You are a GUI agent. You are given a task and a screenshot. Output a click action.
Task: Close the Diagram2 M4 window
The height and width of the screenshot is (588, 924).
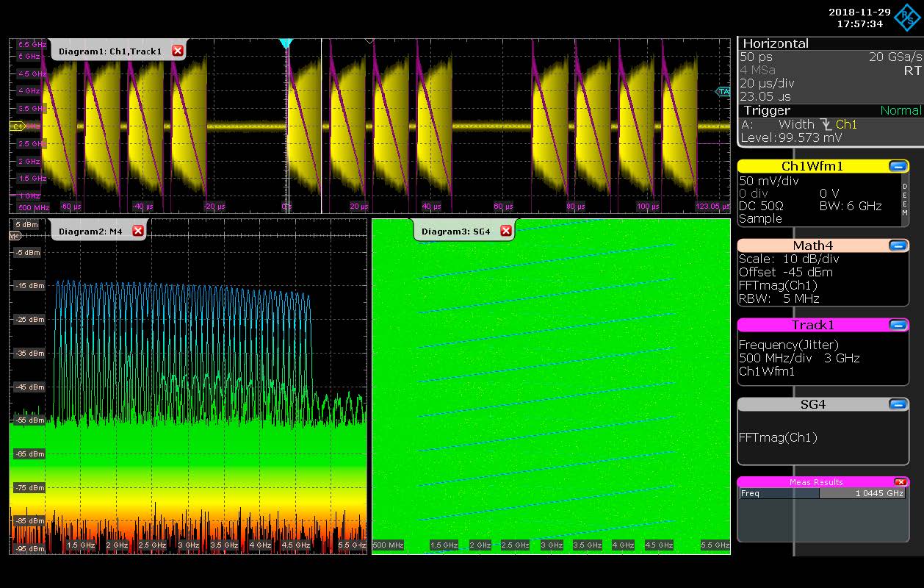(138, 231)
